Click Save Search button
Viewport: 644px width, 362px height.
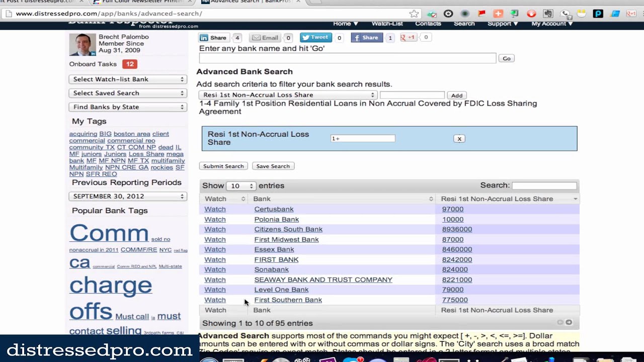click(273, 166)
